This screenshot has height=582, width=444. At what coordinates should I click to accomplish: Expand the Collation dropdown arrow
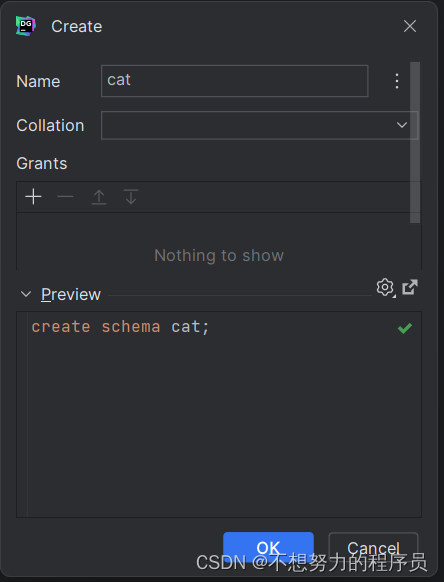(x=402, y=125)
